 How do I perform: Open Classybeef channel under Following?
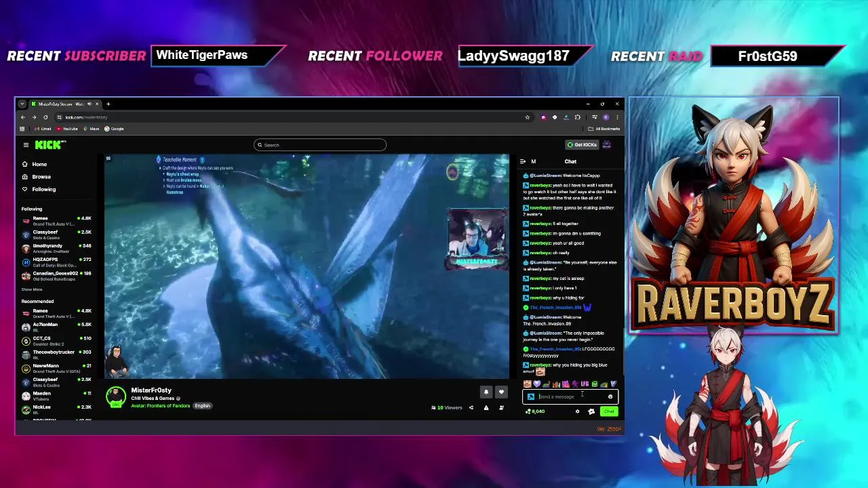[57, 234]
